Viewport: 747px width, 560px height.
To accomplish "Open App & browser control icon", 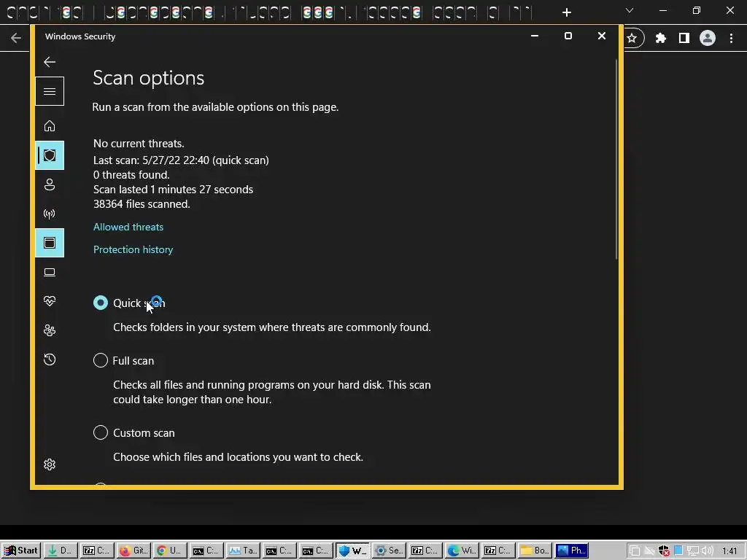I will coord(50,243).
